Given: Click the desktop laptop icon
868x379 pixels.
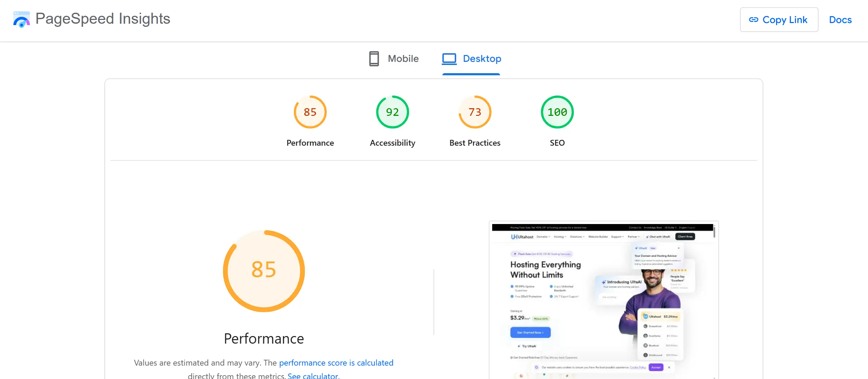Looking at the screenshot, I should 449,59.
